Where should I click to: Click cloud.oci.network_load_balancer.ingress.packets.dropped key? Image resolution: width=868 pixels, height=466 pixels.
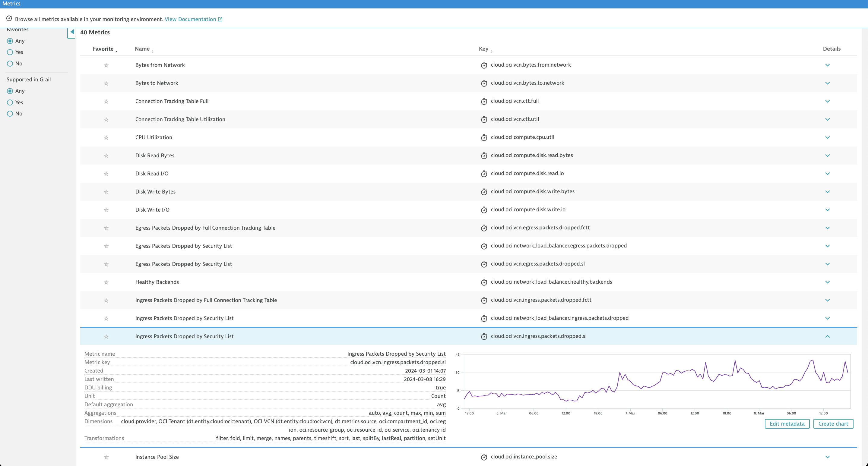point(559,318)
